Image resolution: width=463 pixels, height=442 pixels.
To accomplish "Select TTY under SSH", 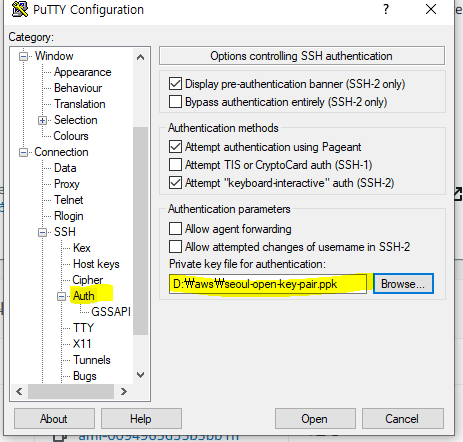I will point(83,328).
